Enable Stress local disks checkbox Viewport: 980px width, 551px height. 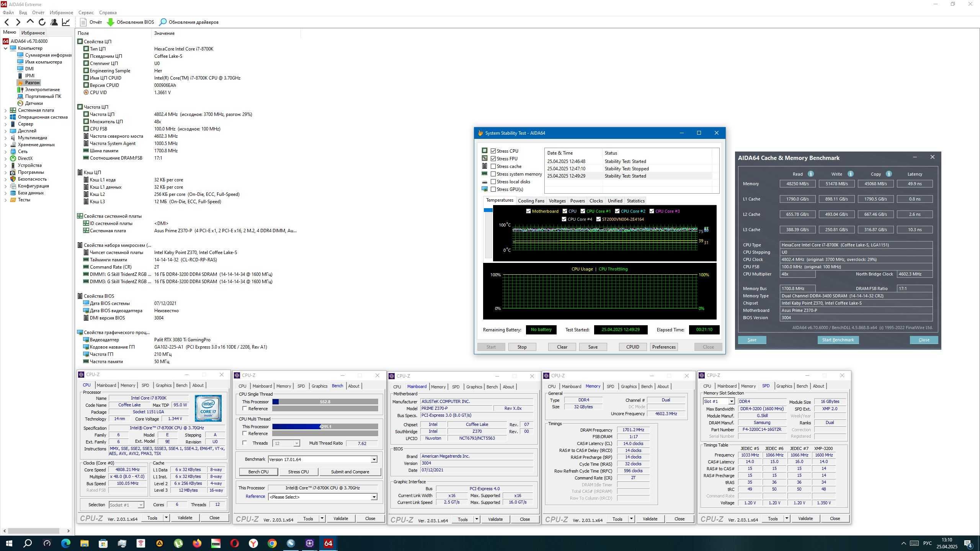tap(493, 182)
